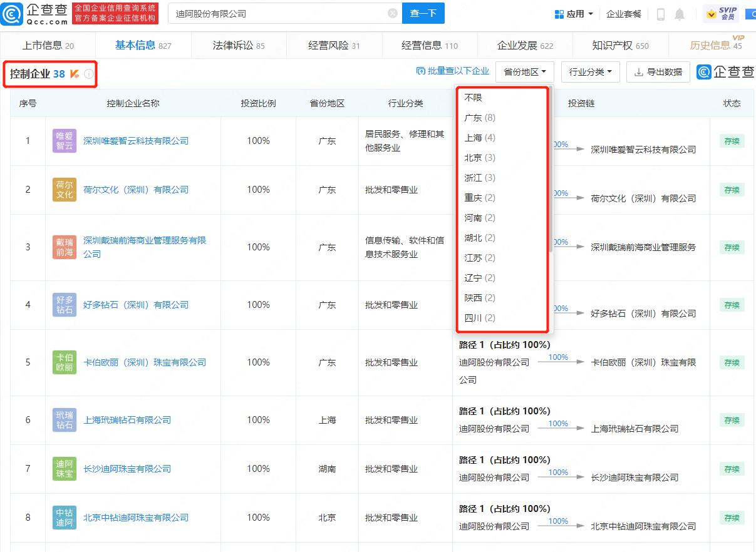
Task: Click the 导出数据 export button
Action: tap(658, 72)
